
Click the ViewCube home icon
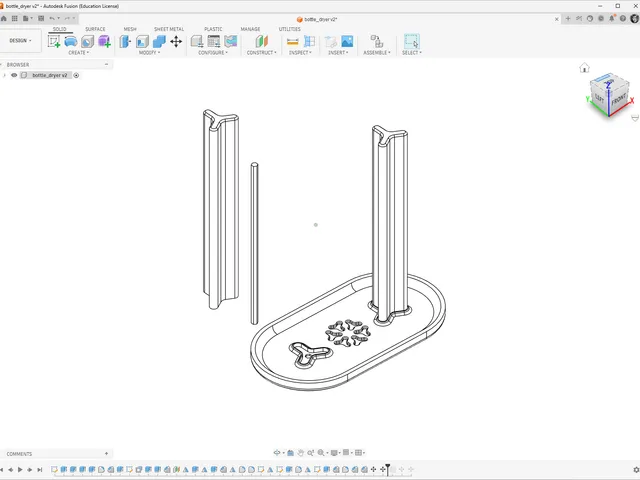coord(584,68)
